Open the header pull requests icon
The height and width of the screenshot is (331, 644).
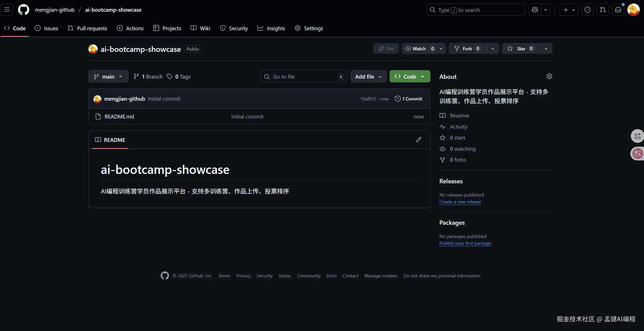click(x=603, y=10)
